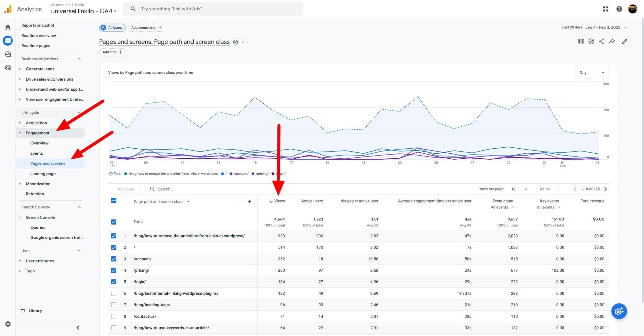
Task: Click the Add filter button
Action: click(112, 52)
